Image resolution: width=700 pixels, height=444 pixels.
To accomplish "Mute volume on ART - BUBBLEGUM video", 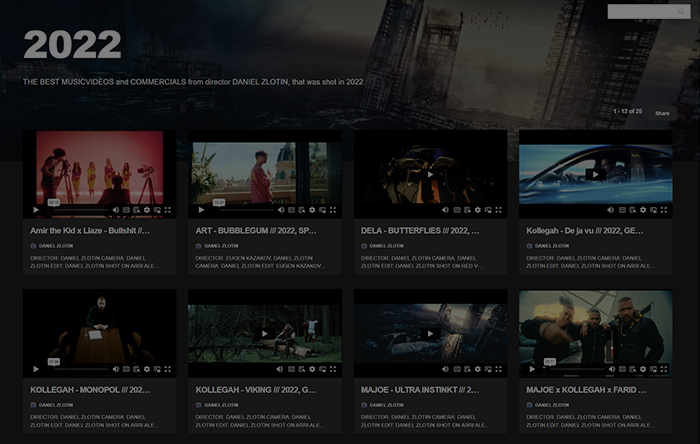I will [281, 210].
